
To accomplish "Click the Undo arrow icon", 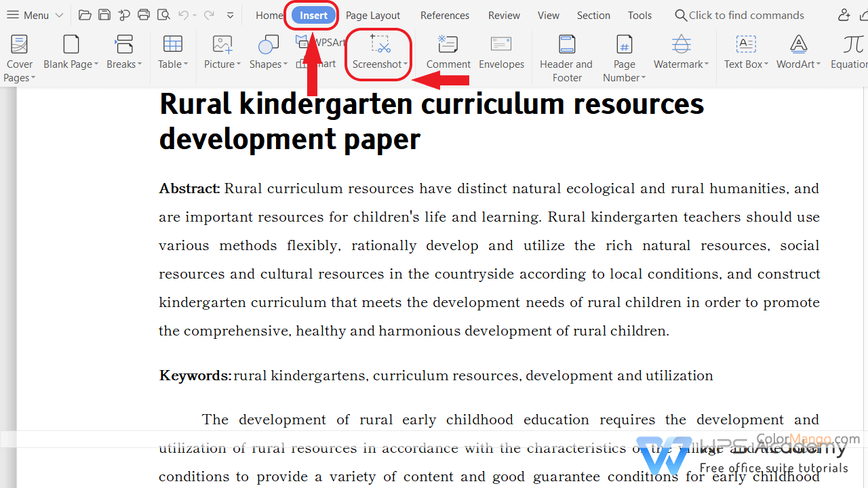I will [183, 15].
